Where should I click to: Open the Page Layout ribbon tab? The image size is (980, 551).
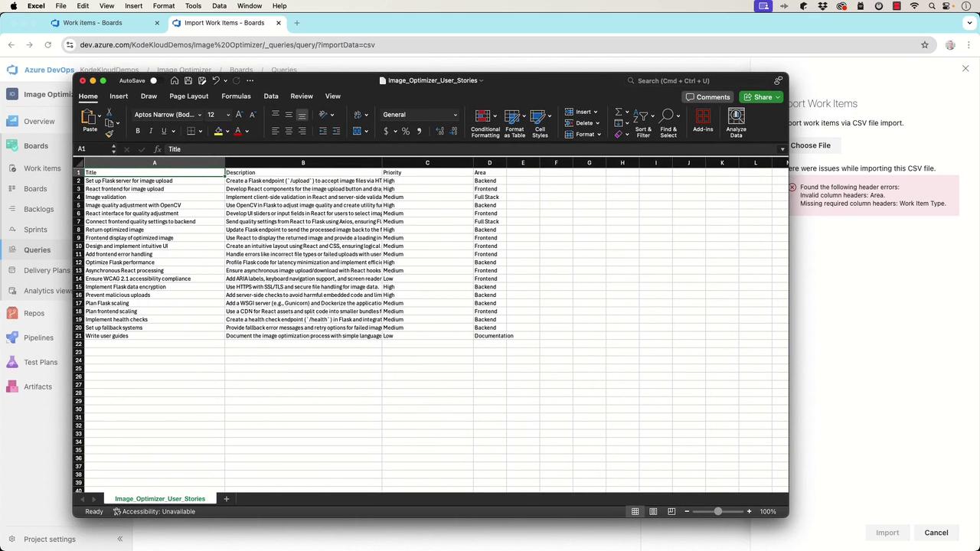(x=189, y=96)
